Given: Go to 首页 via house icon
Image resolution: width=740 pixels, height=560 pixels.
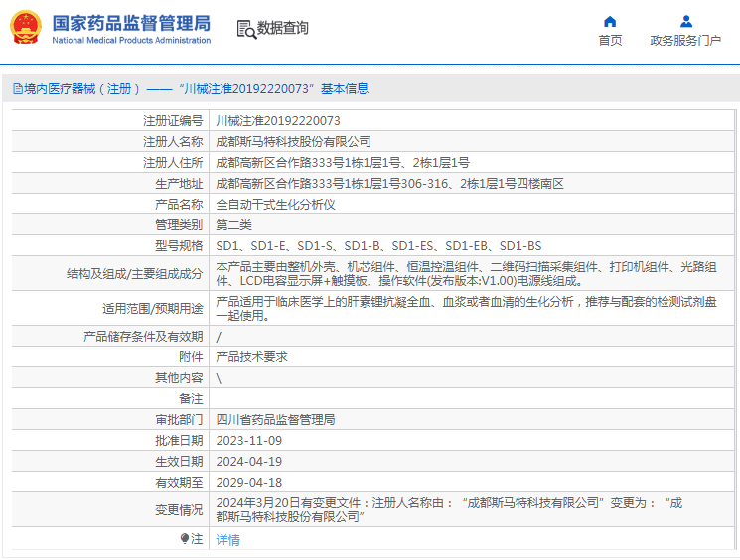Looking at the screenshot, I should [610, 21].
